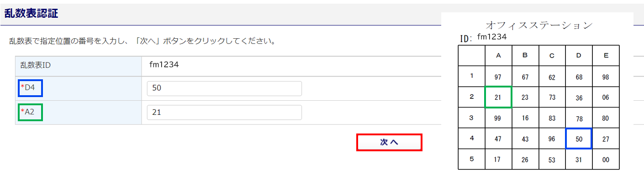The image size is (644, 190).
Task: Click the blue-boxed D4 label
Action: pyautogui.click(x=30, y=88)
